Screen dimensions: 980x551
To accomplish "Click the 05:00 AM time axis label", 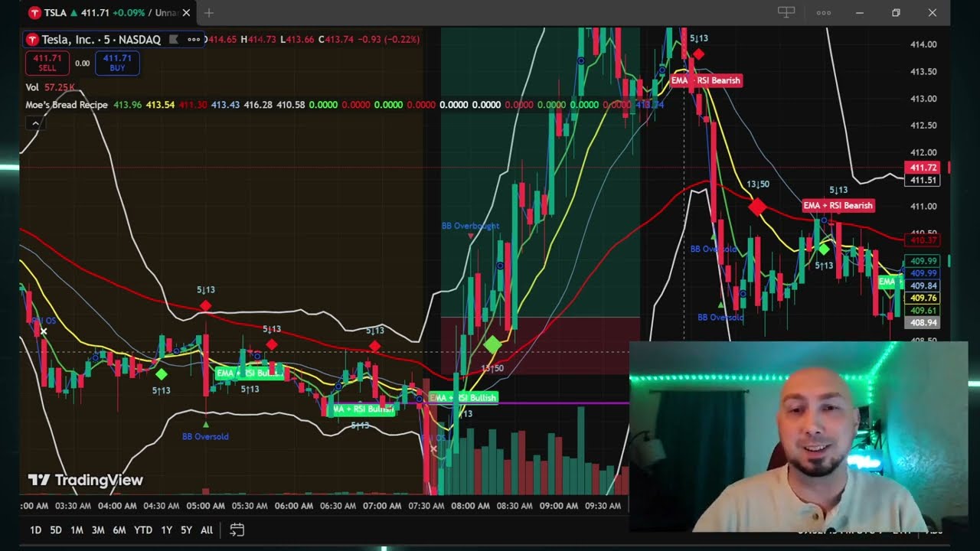I will pos(205,506).
